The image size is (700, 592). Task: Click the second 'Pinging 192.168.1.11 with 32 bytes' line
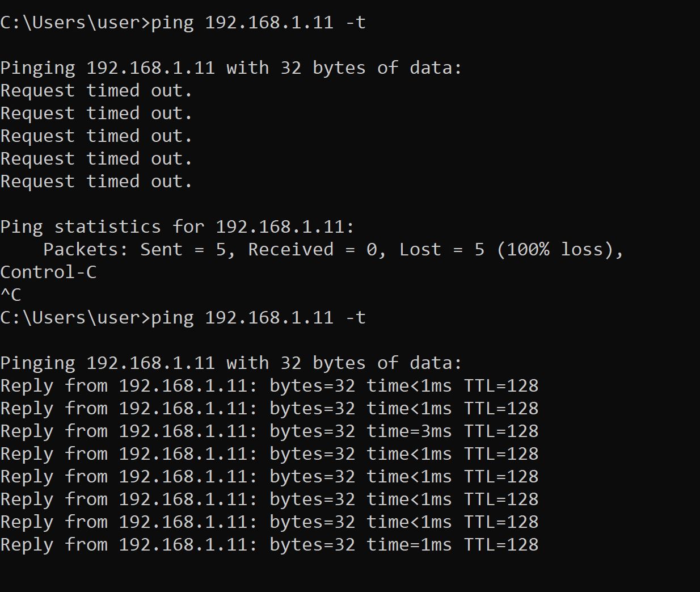231,363
